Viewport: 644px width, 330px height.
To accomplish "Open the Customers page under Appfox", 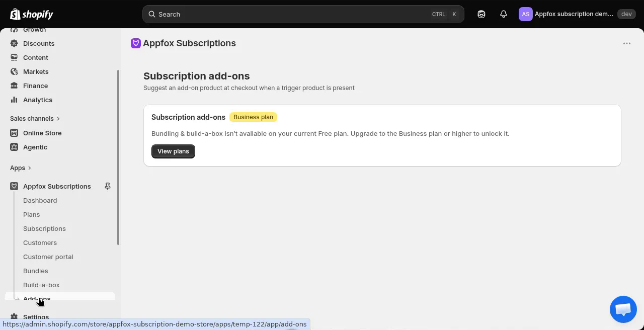I will 40,242.
